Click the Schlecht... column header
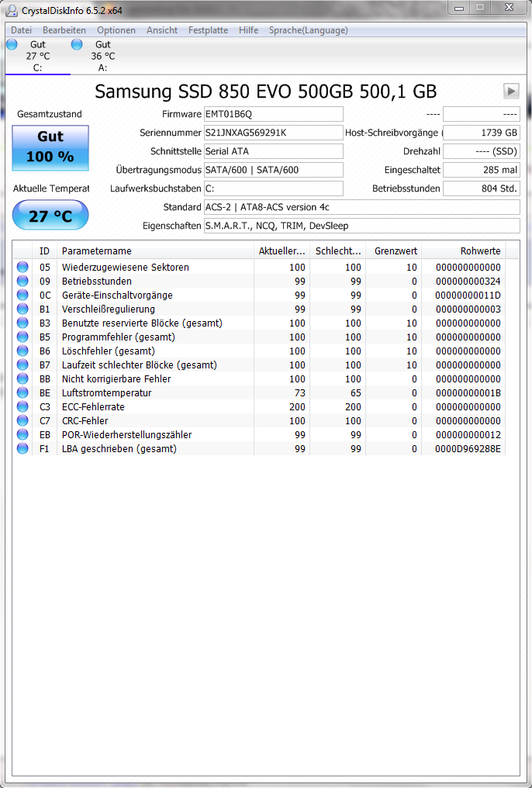Image resolution: width=532 pixels, height=788 pixels. pyautogui.click(x=337, y=251)
